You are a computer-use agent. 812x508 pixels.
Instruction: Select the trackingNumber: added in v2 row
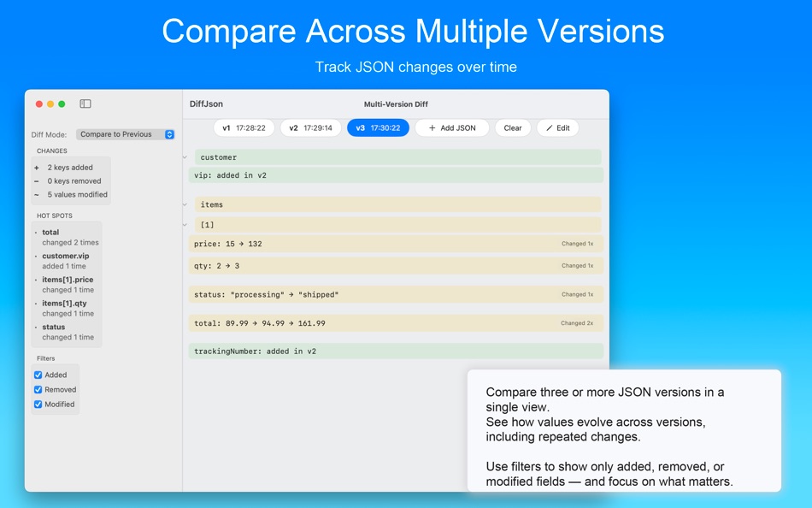(x=396, y=351)
